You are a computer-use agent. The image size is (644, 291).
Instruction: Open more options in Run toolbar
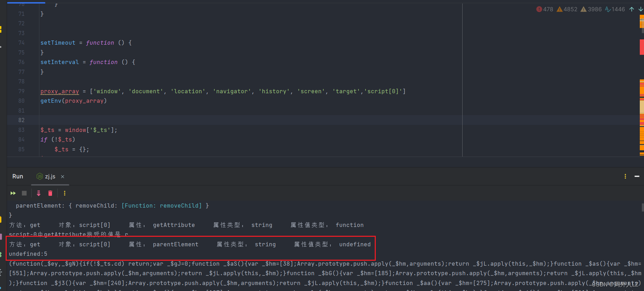(64, 193)
